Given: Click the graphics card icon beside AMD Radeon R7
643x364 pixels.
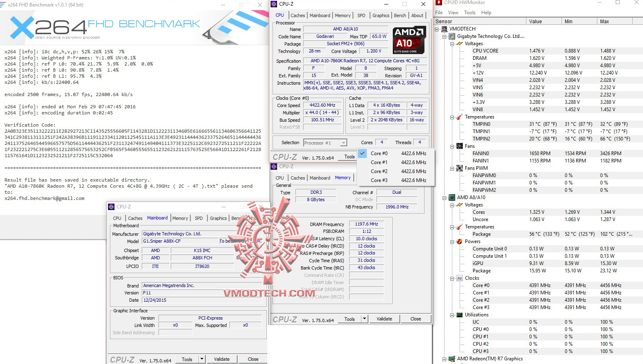Looking at the screenshot, I should [451, 359].
